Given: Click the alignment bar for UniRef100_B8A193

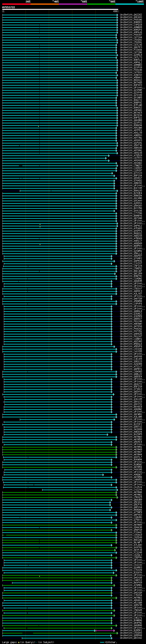Looking at the screenshot, I should point(69,191).
